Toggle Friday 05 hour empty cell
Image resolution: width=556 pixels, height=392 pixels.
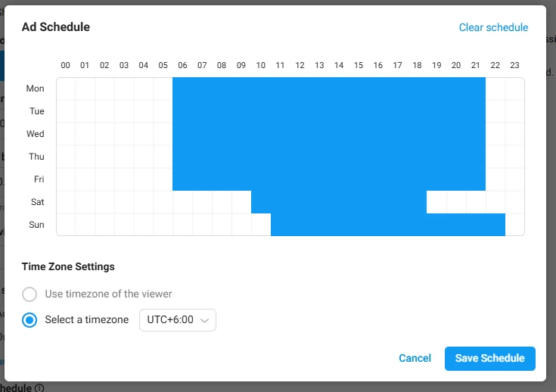tap(163, 179)
